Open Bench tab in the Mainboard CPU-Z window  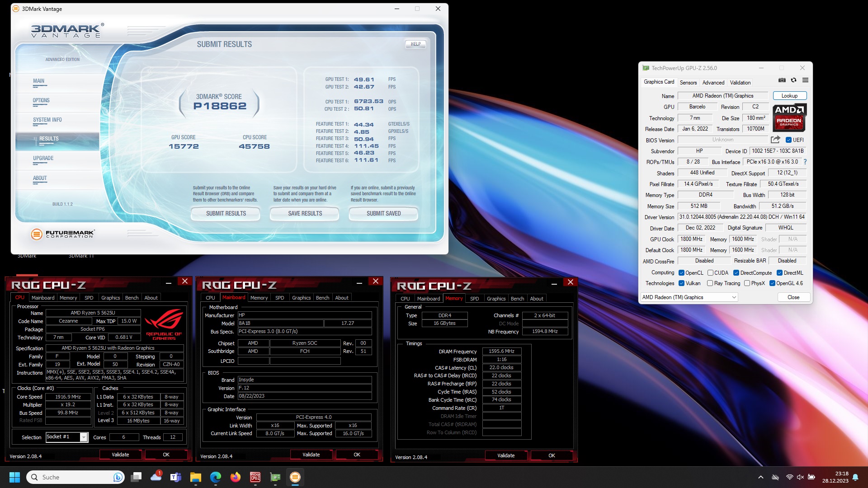[323, 298]
